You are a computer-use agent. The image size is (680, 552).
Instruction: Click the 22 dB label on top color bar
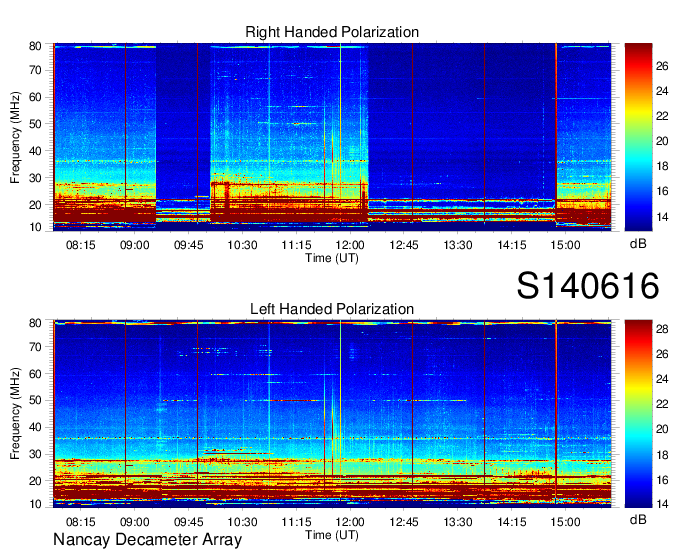pos(662,116)
